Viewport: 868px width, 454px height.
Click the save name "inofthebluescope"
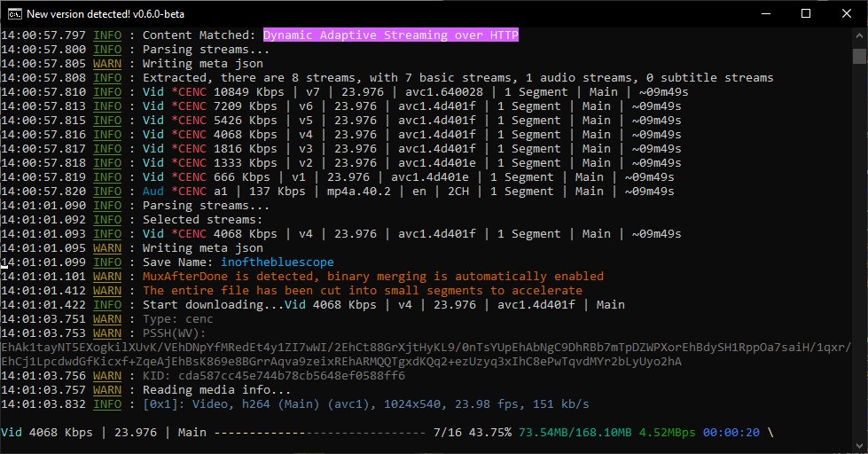[278, 262]
